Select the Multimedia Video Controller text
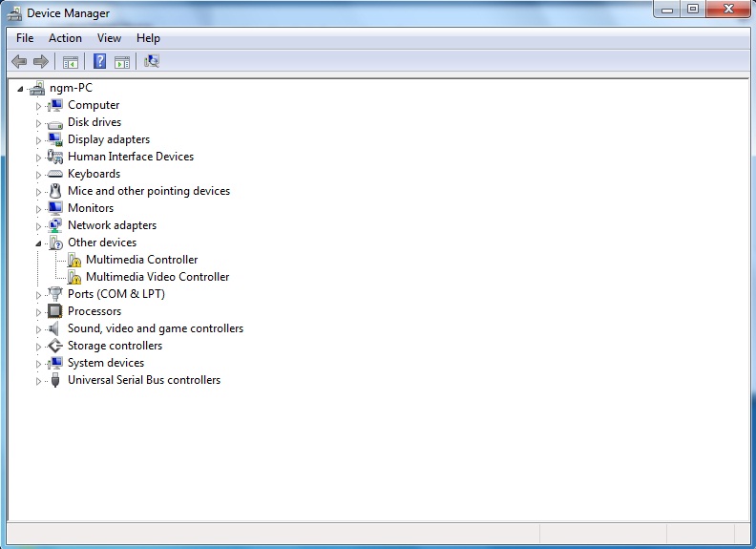This screenshot has width=756, height=549. pos(157,277)
